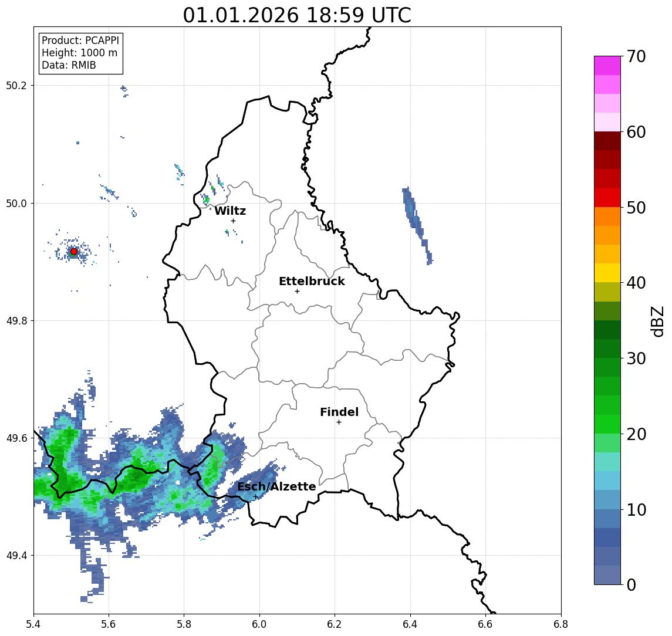The width and height of the screenshot is (672, 636).
Task: Click the 49.4 latitude axis label
Action: click(x=16, y=556)
